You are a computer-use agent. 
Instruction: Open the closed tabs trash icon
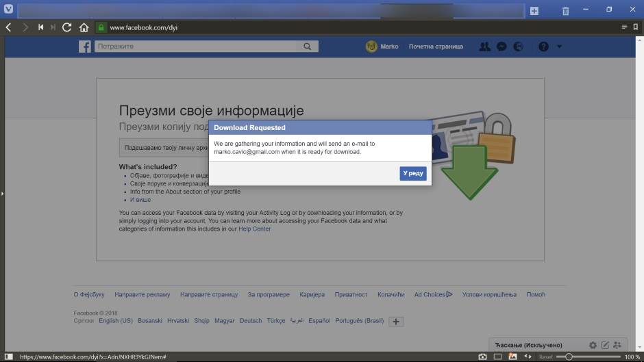pos(565,11)
